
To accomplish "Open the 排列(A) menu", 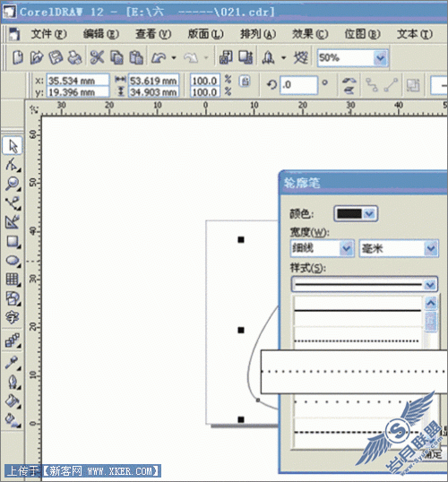I will 258,34.
